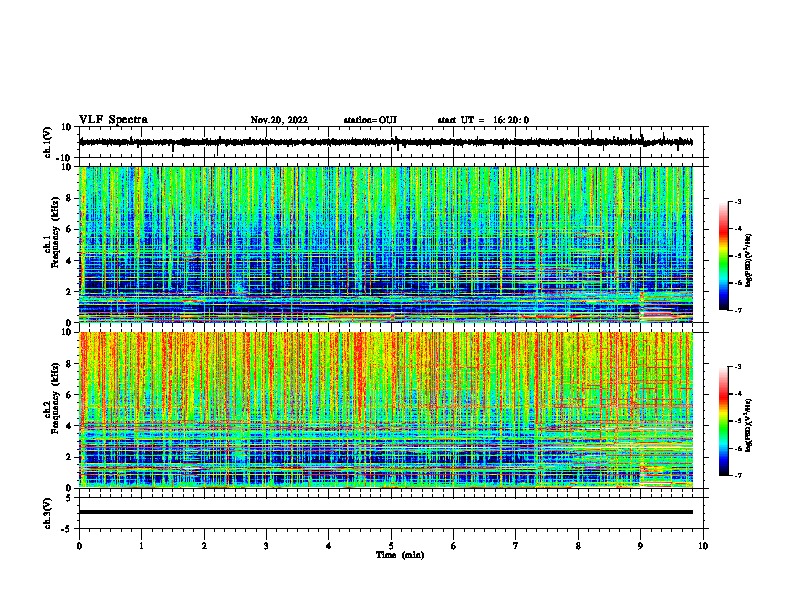Click the "4" kHz tick on ch.2 frequency axis
Screen dimensions: 792x612
(70, 426)
